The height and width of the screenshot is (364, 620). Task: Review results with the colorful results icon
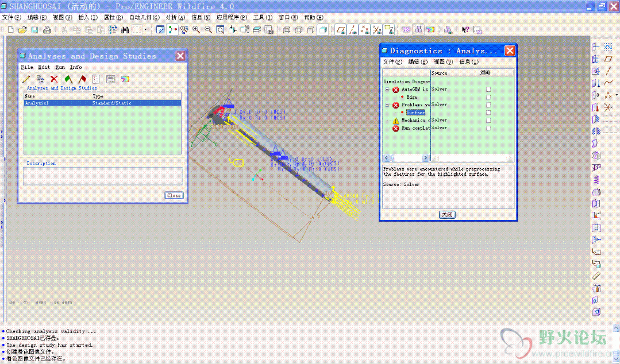pos(125,79)
